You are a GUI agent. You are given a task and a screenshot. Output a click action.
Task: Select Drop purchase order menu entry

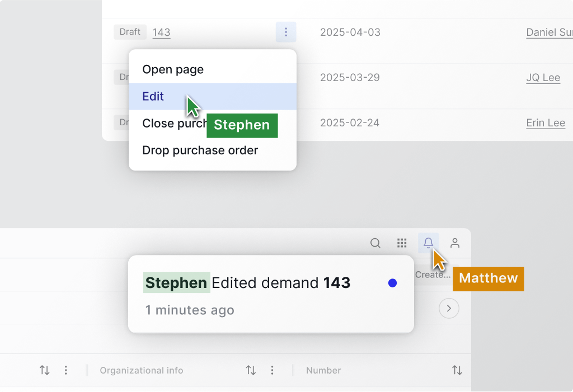click(x=200, y=150)
